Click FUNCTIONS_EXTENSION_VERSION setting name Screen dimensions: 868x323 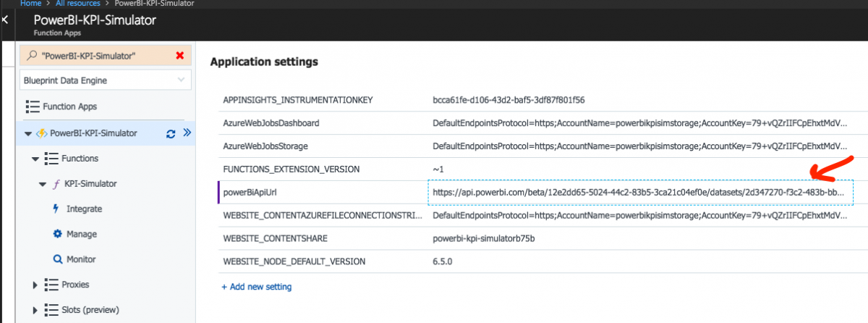coord(292,169)
